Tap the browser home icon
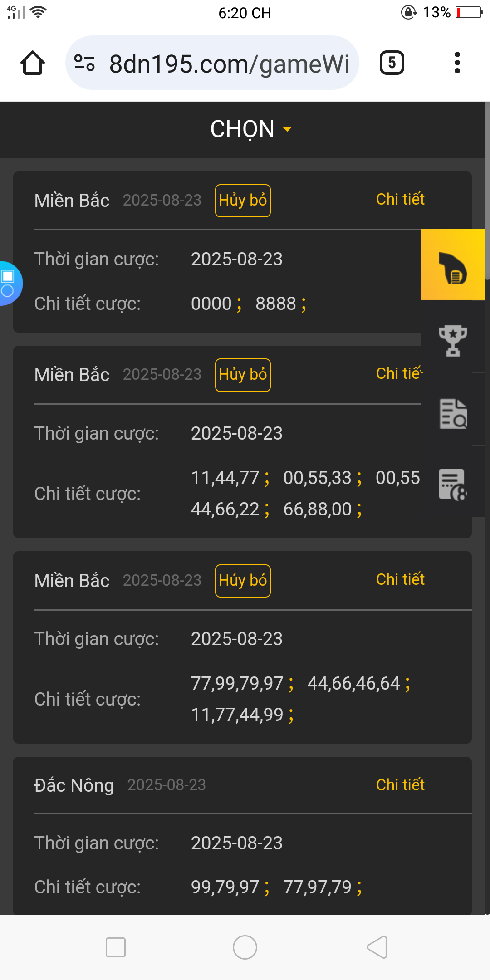This screenshot has width=490, height=980. [33, 63]
